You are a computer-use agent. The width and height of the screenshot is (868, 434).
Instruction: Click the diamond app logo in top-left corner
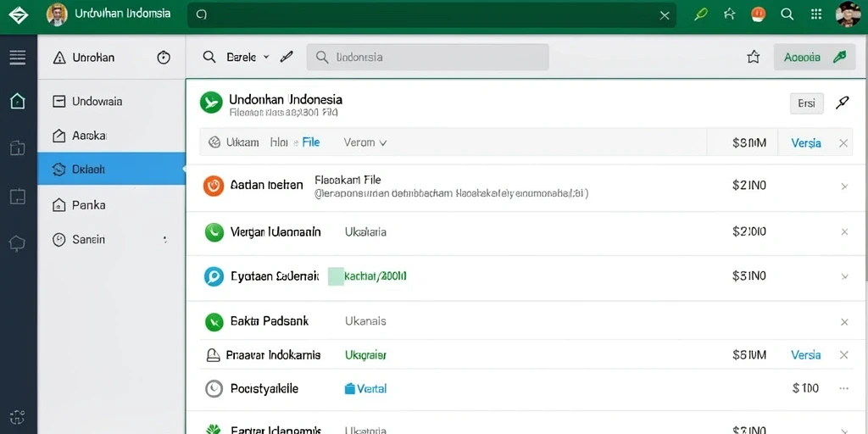[19, 15]
